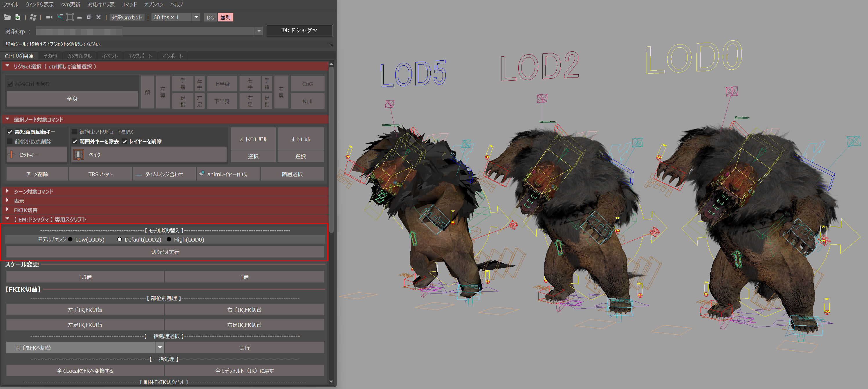
Task: Click the セットキー set key icon
Action: [x=11, y=155]
